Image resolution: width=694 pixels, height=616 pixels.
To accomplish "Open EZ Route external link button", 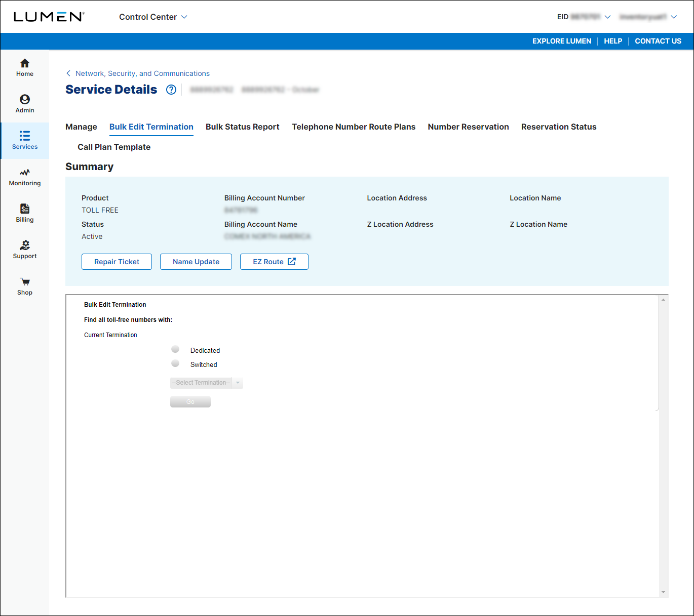I will coord(274,262).
